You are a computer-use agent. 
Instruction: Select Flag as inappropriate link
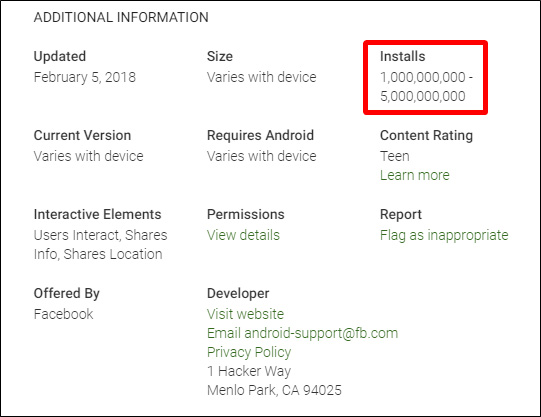(x=444, y=235)
